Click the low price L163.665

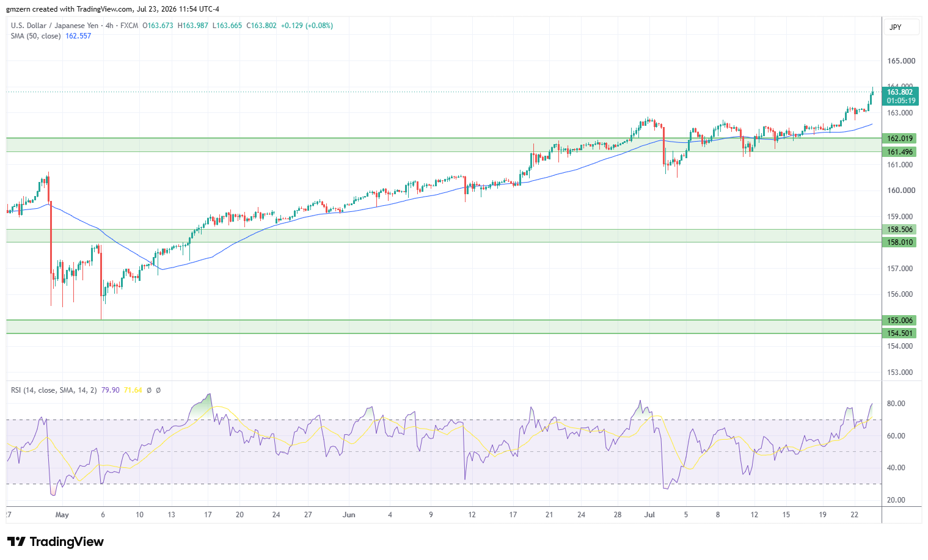(x=227, y=26)
